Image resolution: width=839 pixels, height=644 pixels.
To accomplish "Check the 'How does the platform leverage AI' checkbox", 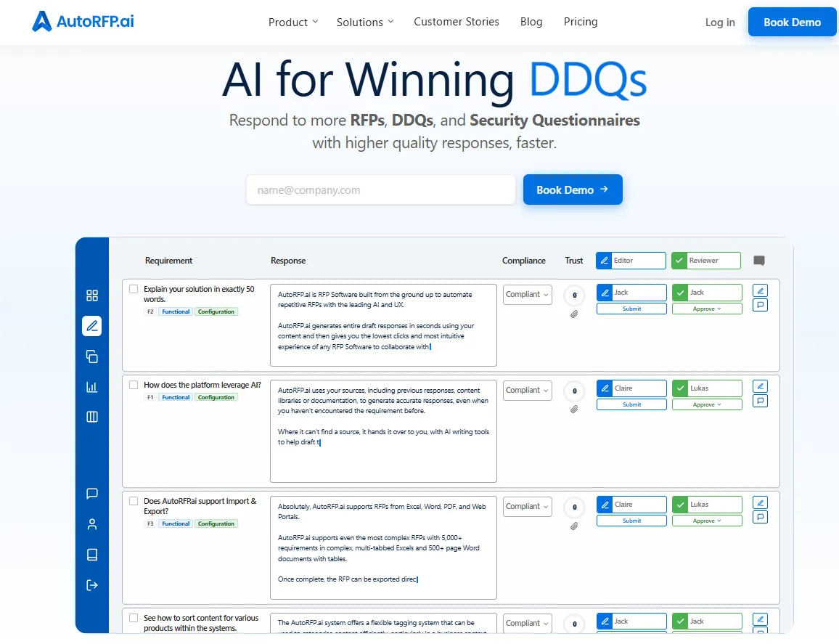I will tap(134, 384).
